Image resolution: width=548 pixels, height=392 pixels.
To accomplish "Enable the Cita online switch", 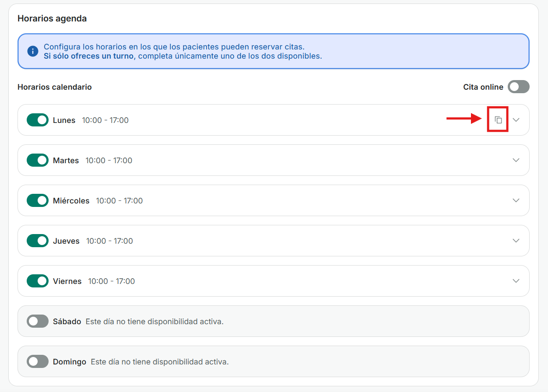I will click(518, 87).
